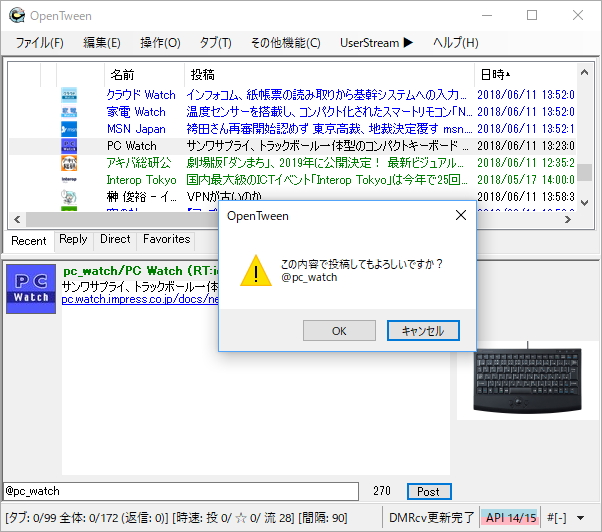Select the クラウド Watch インフォコム tweet row

(x=292, y=95)
